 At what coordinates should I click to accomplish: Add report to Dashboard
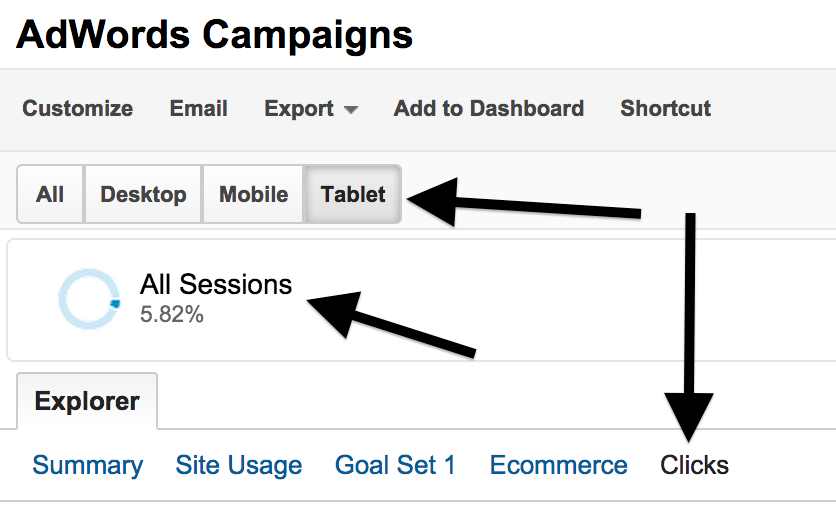click(x=488, y=109)
